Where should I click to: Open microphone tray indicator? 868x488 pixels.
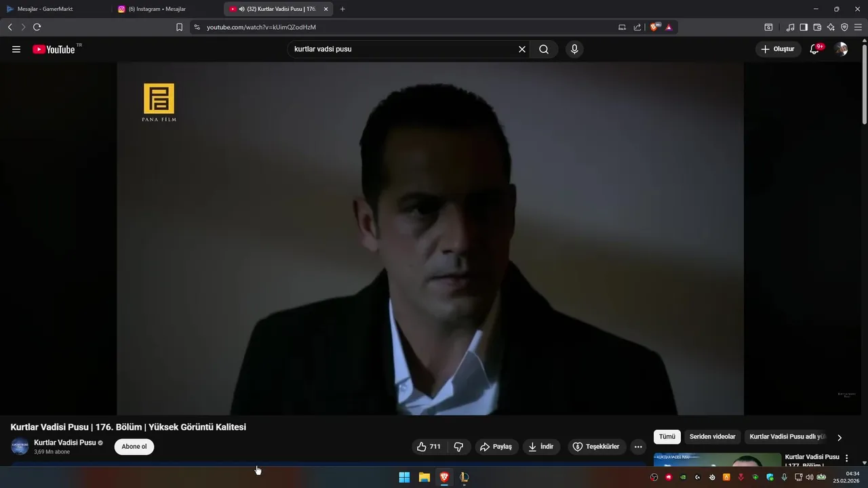[x=784, y=477]
